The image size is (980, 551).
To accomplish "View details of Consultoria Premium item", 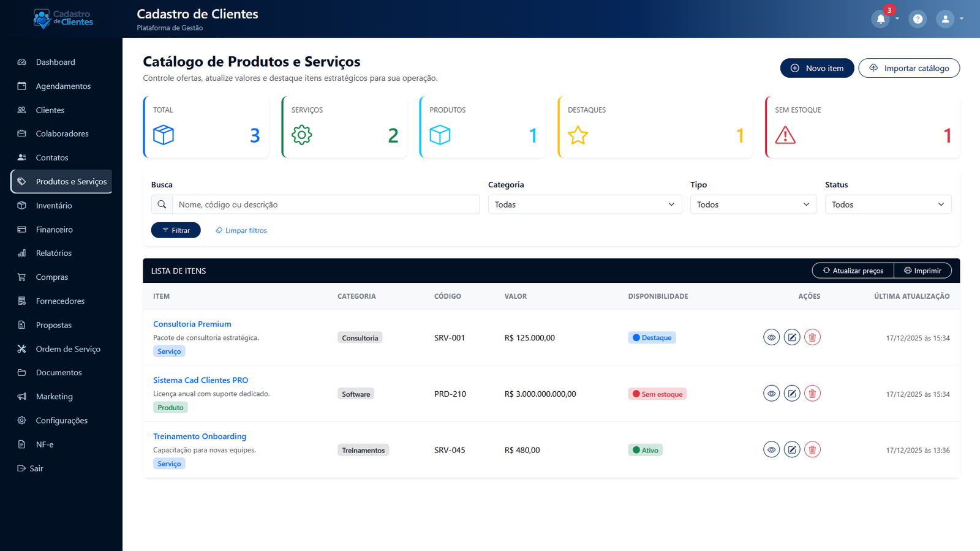I will 771,337.
